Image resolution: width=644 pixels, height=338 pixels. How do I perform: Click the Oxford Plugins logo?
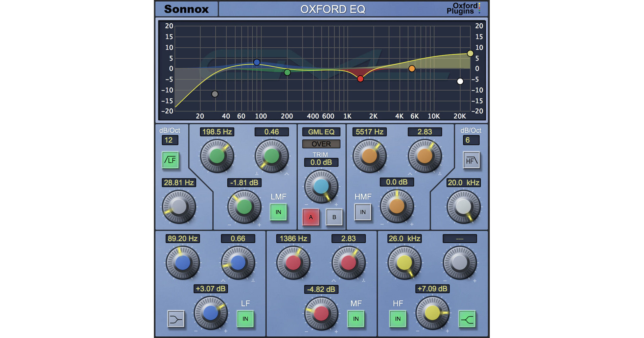click(x=464, y=9)
